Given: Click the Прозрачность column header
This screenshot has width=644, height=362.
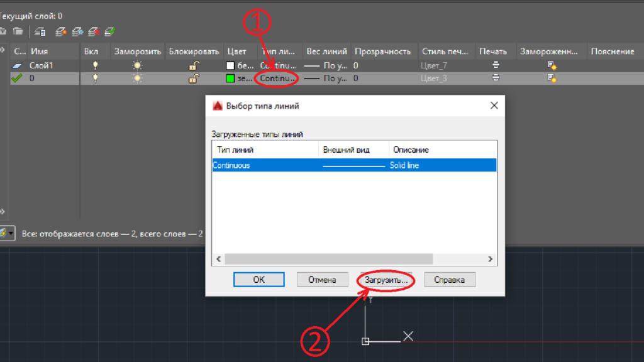Looking at the screenshot, I should point(382,52).
